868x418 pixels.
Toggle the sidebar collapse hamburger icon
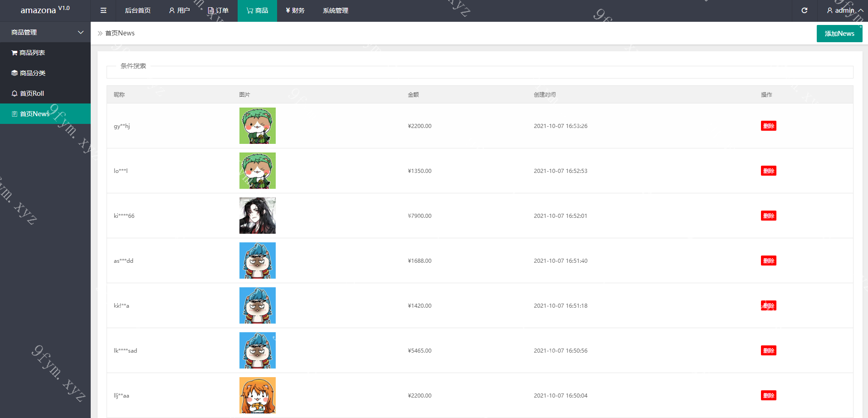coord(103,10)
